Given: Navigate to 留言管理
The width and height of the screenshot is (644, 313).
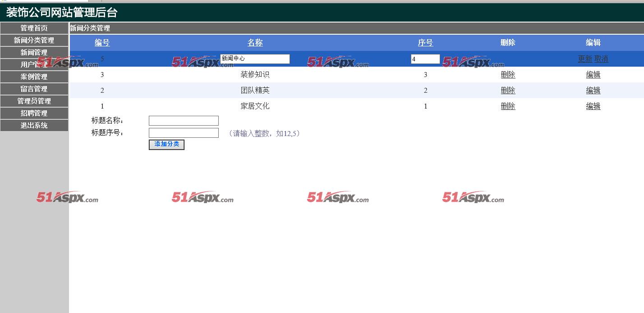Looking at the screenshot, I should (x=34, y=89).
